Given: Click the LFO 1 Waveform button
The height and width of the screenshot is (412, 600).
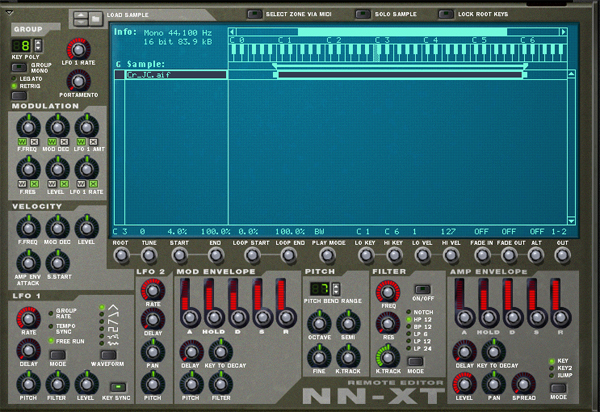Looking at the screenshot, I should [108, 355].
